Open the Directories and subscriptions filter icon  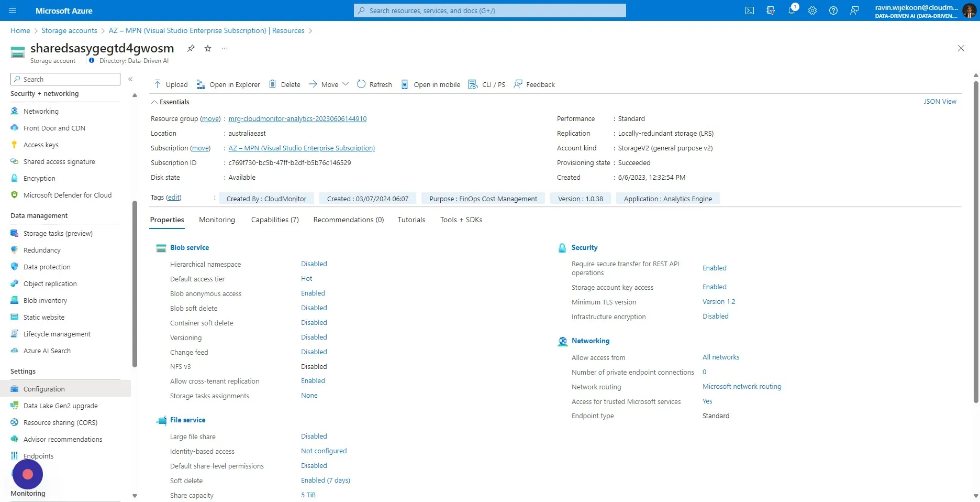(771, 10)
